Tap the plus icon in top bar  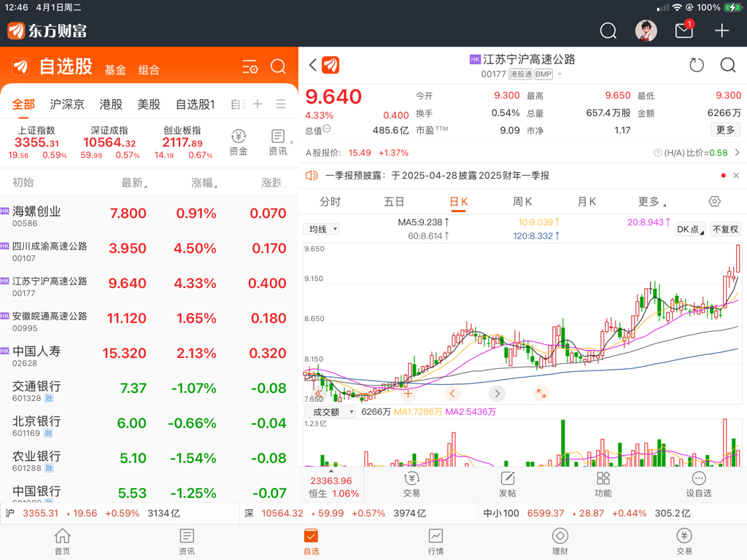coord(721,31)
